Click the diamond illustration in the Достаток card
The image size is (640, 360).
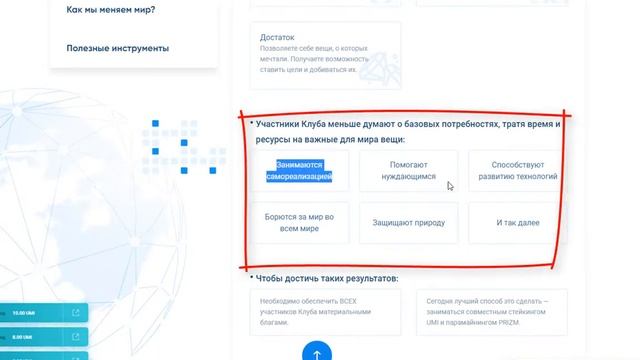pyautogui.click(x=380, y=69)
